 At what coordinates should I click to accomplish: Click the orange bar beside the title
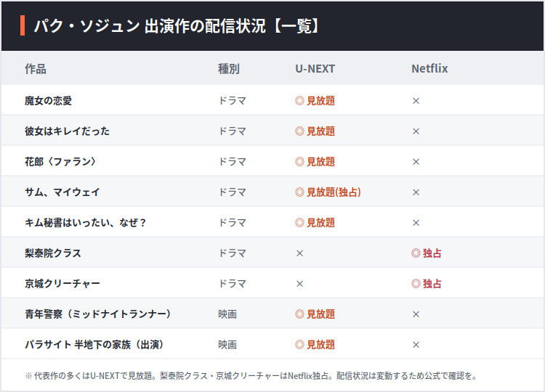click(23, 25)
